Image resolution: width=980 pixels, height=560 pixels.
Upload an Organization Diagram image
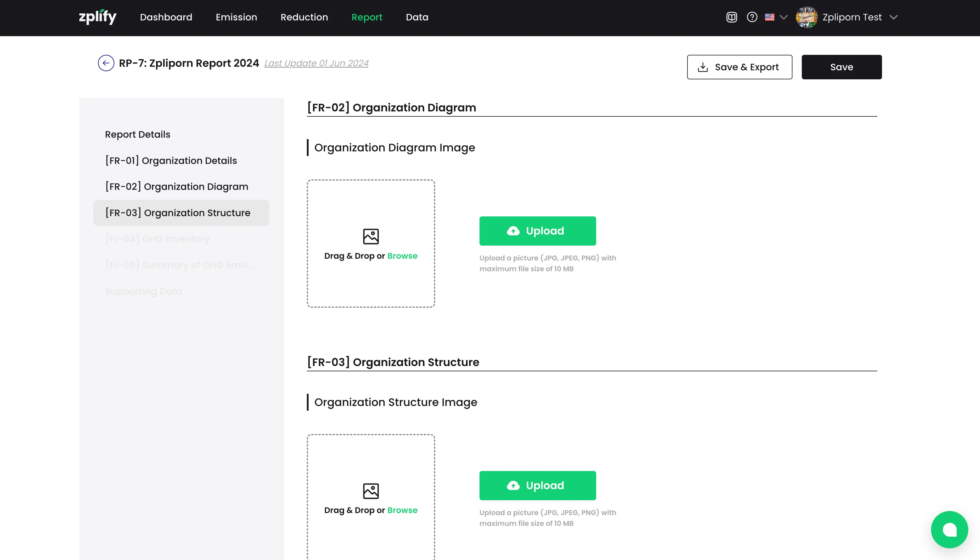[537, 231]
